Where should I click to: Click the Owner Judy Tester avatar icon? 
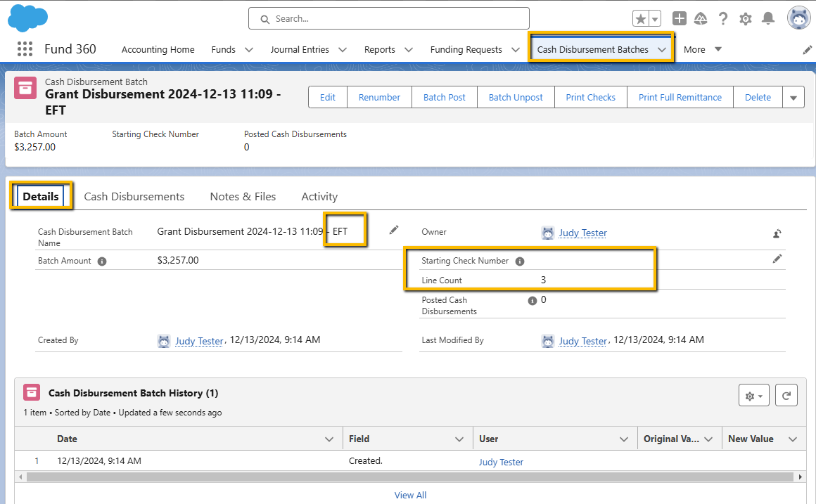pyautogui.click(x=548, y=233)
